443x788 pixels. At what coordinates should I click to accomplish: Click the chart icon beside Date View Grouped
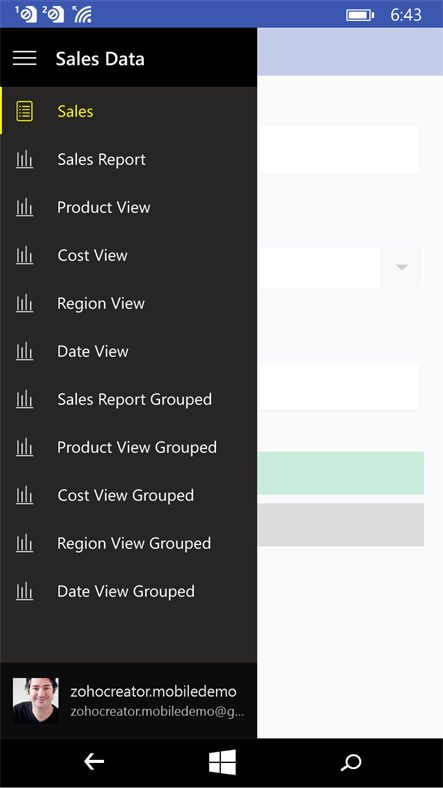pos(24,592)
